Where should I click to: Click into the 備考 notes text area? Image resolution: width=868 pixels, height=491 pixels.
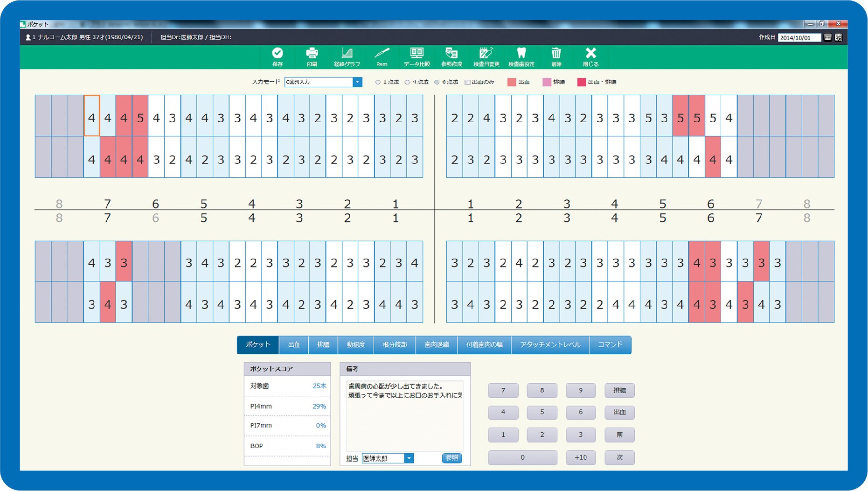pyautogui.click(x=404, y=416)
